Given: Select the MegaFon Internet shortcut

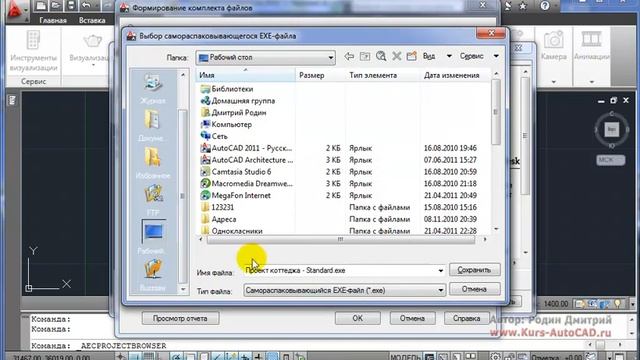Looking at the screenshot, I should (236, 196).
